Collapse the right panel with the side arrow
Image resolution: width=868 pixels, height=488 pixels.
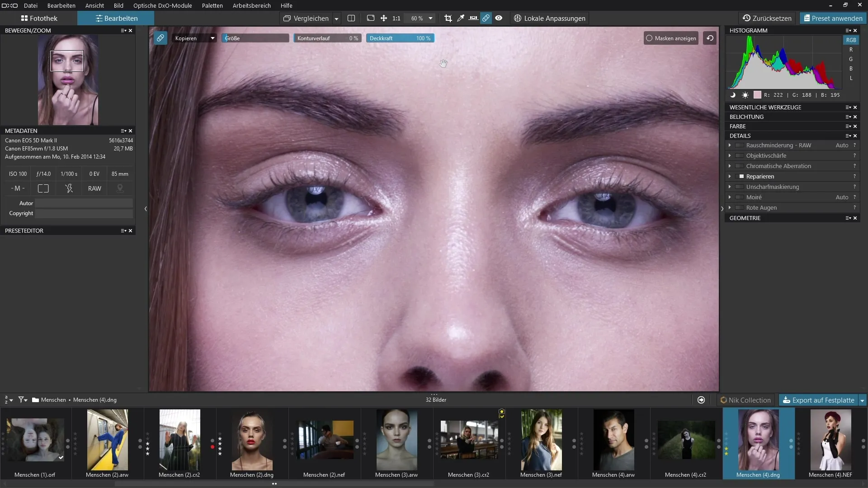point(722,209)
